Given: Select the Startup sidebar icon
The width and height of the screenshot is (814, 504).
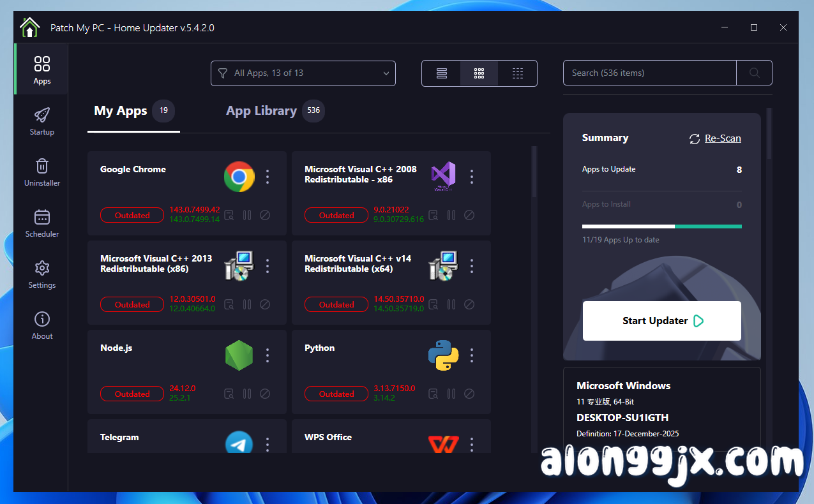Looking at the screenshot, I should 41,121.
